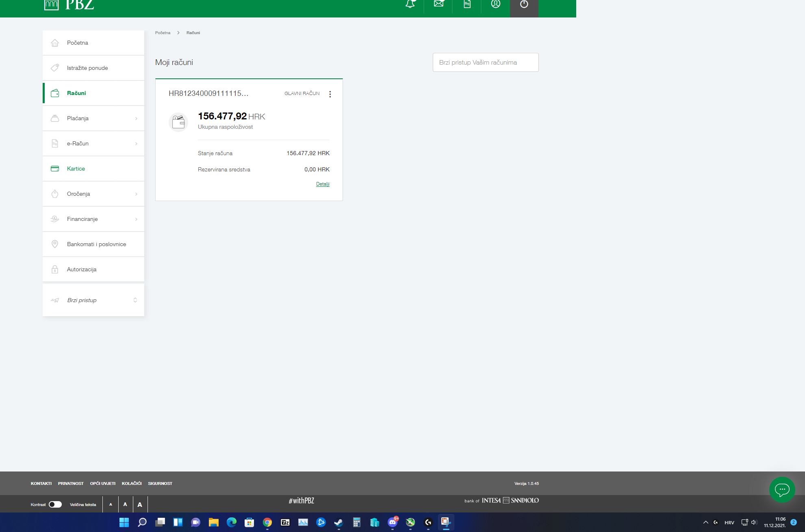Image resolution: width=805 pixels, height=532 pixels.
Task: Open the chat bubble support button
Action: click(782, 489)
